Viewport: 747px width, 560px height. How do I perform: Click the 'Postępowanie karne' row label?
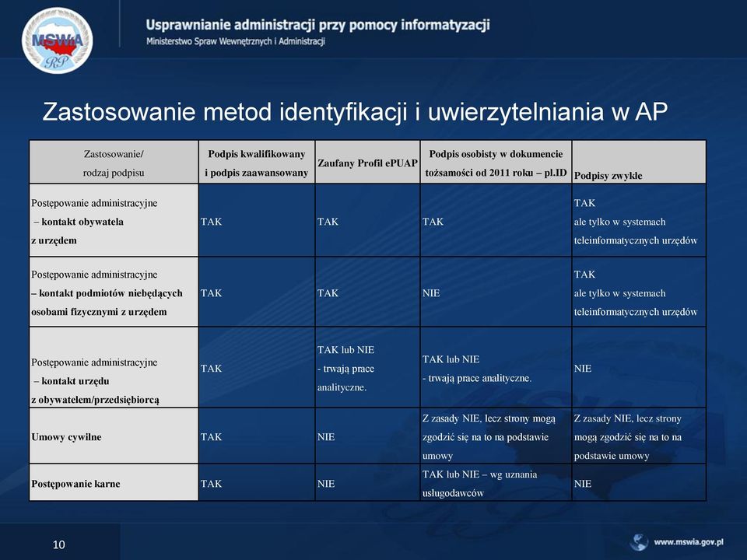(114, 482)
